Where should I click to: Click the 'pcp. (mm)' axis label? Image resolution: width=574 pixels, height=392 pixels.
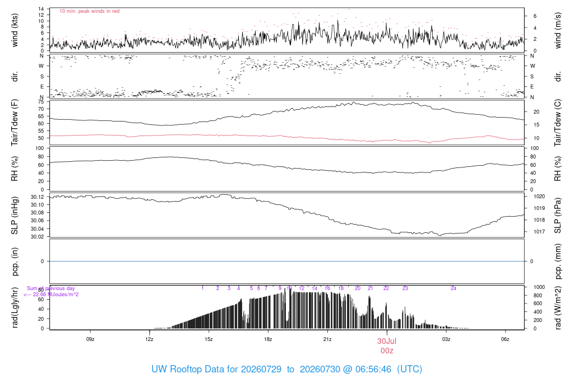[558, 262]
